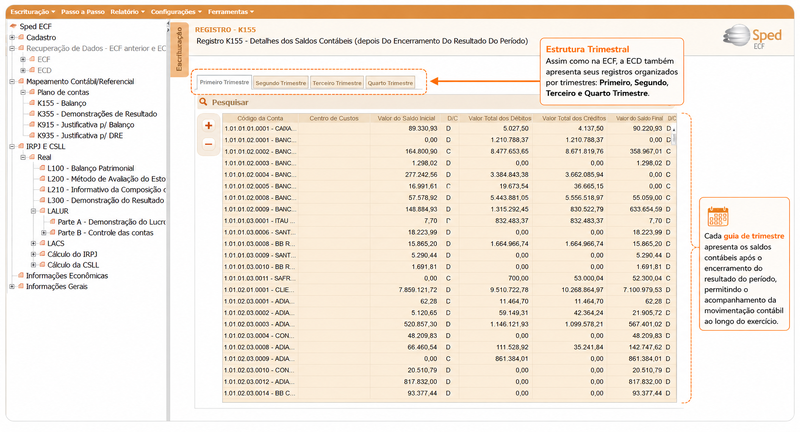
Task: Select row 1.01.01.01.0001 - CAIXA
Action: coord(449,129)
